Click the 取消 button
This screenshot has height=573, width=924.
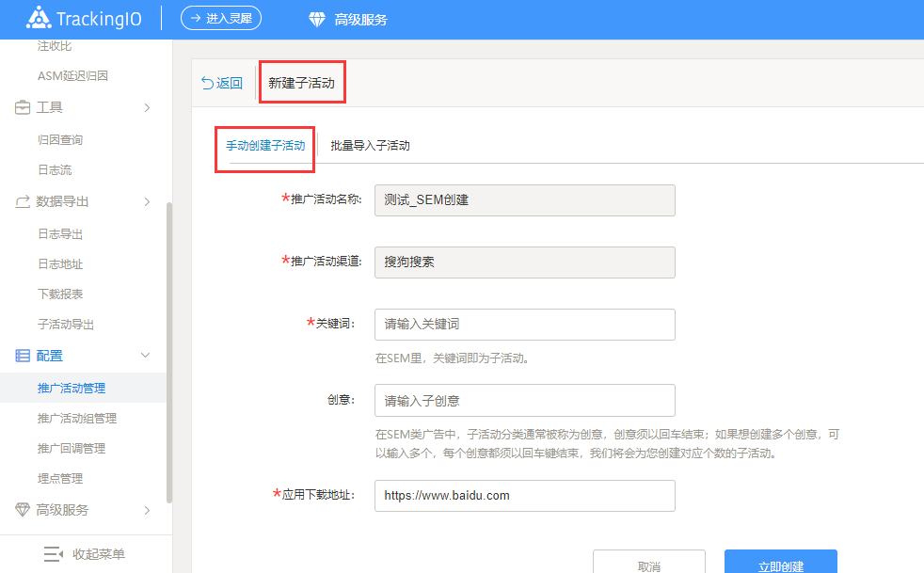(x=648, y=563)
